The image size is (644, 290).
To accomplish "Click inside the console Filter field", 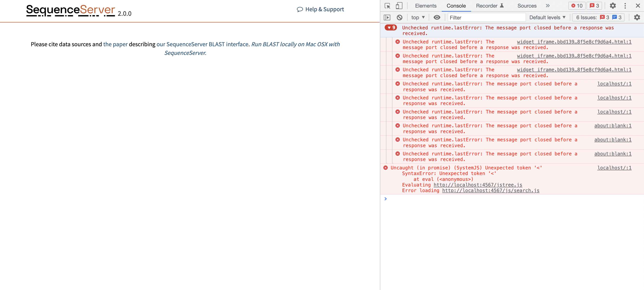I will [486, 17].
